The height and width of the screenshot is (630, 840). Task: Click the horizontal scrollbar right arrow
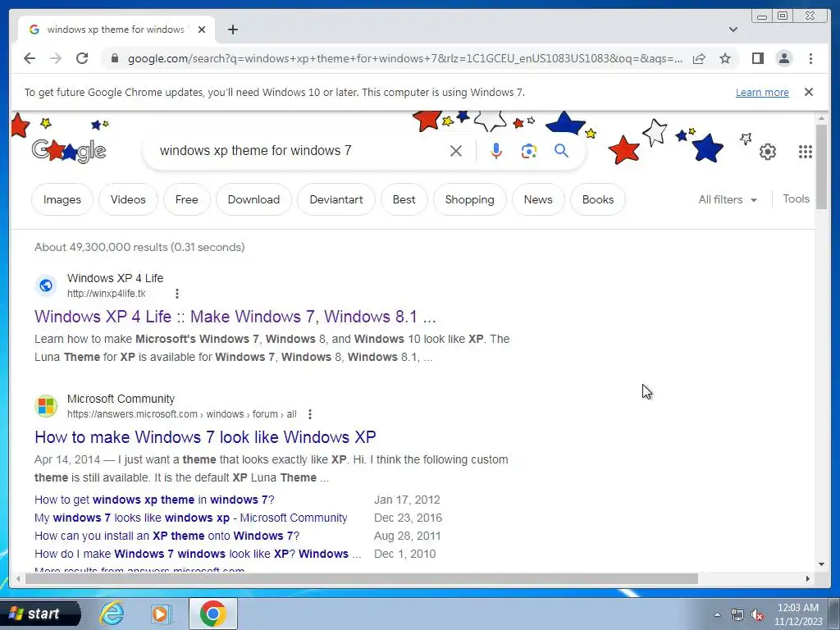tap(808, 578)
